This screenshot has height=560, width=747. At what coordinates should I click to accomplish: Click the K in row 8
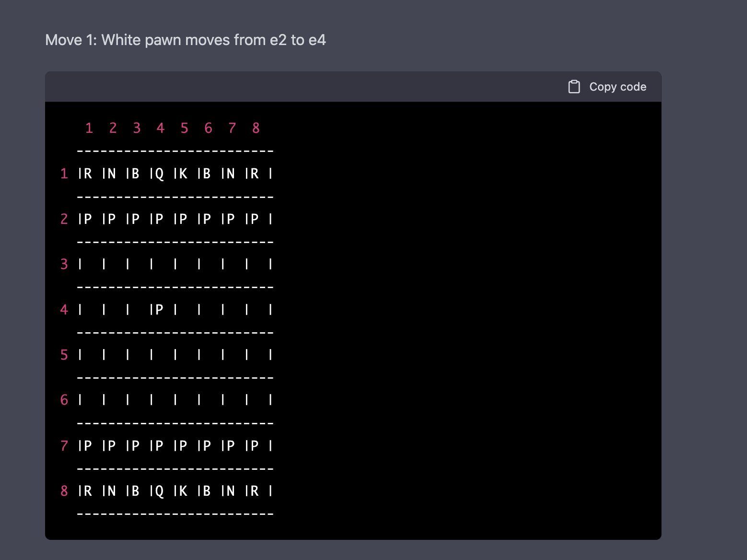coord(183,491)
